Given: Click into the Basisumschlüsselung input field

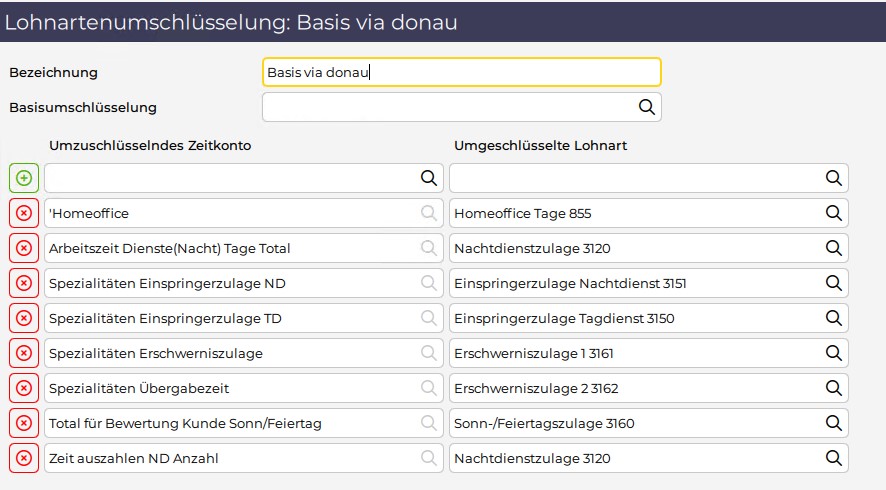Looking at the screenshot, I should point(449,107).
